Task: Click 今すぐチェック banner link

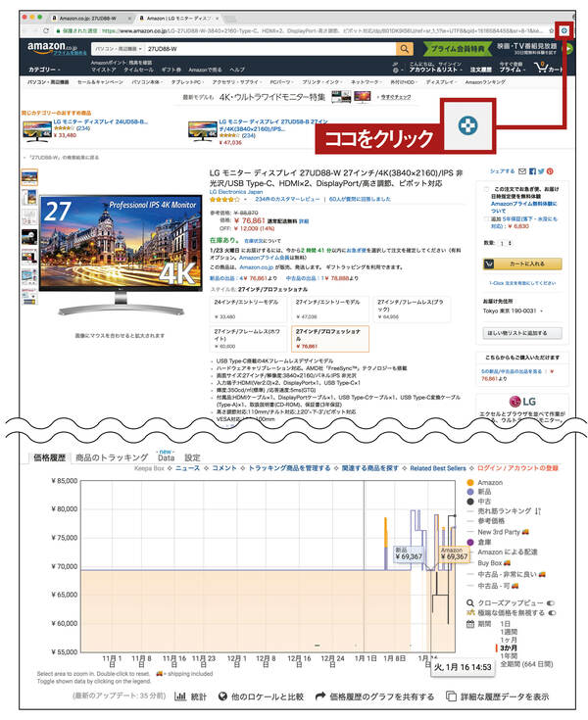Action: pos(396,97)
